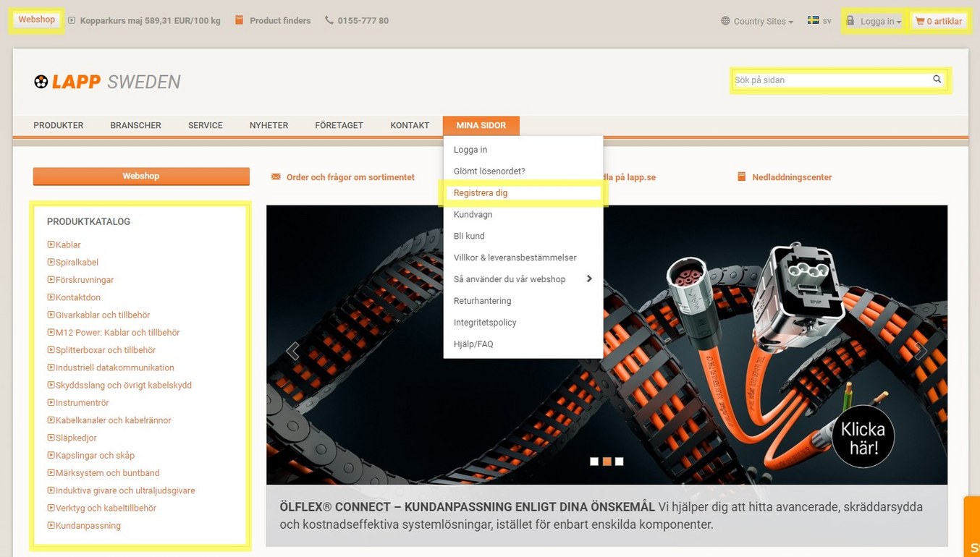Click the Webshop link in top bar

(x=36, y=20)
